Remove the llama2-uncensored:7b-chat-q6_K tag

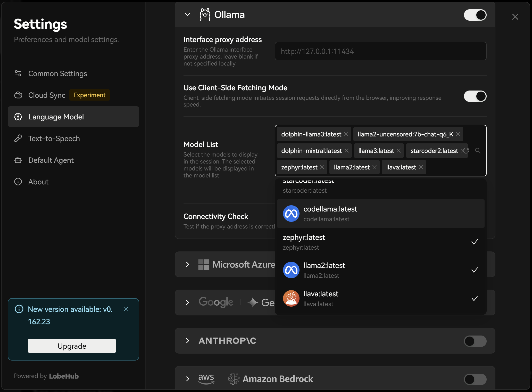coord(458,134)
